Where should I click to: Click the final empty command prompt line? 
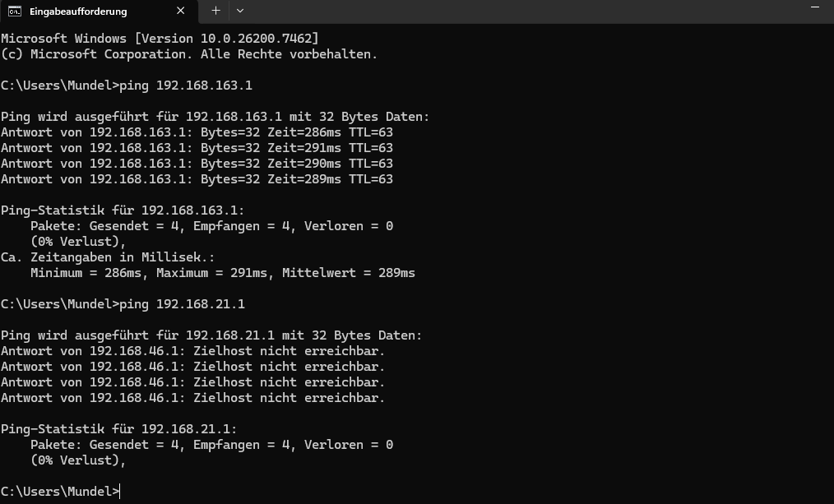62,492
